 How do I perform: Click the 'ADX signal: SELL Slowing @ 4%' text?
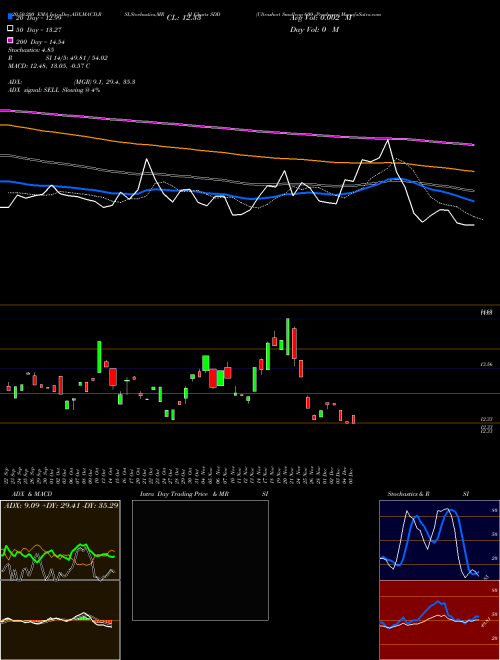pos(54,90)
